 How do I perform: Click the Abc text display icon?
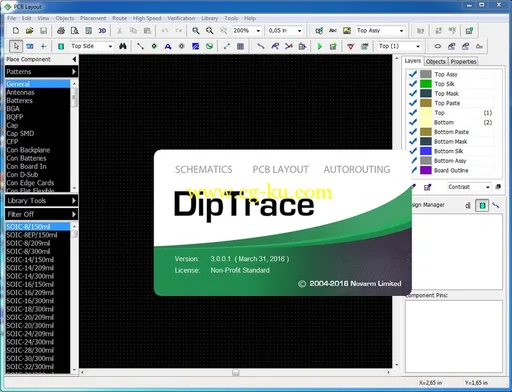(x=333, y=31)
